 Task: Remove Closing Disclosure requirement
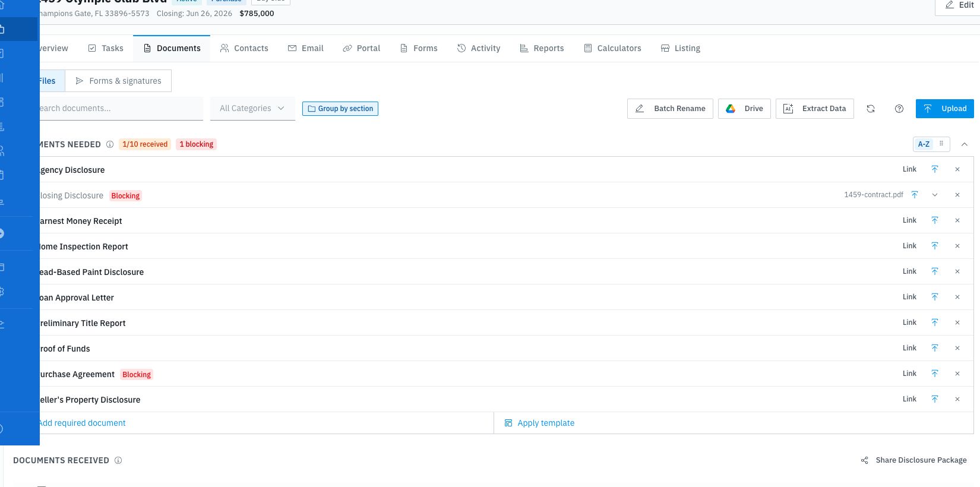[957, 195]
